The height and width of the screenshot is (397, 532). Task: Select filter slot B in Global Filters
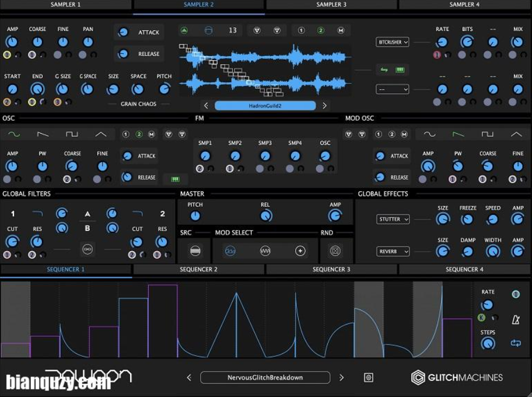coord(87,228)
